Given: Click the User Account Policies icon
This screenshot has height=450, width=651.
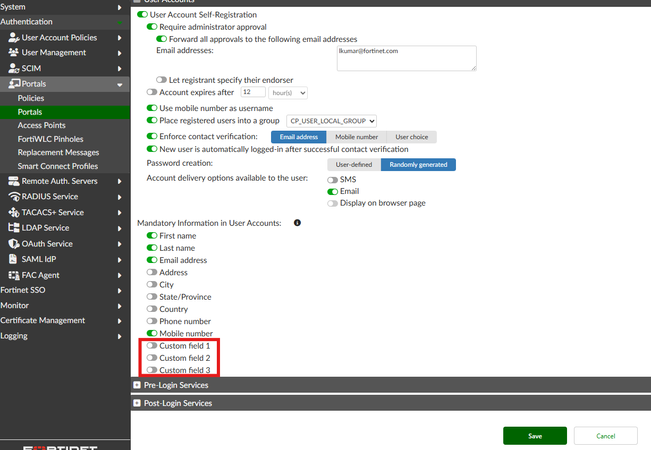Looking at the screenshot, I should coord(14,38).
